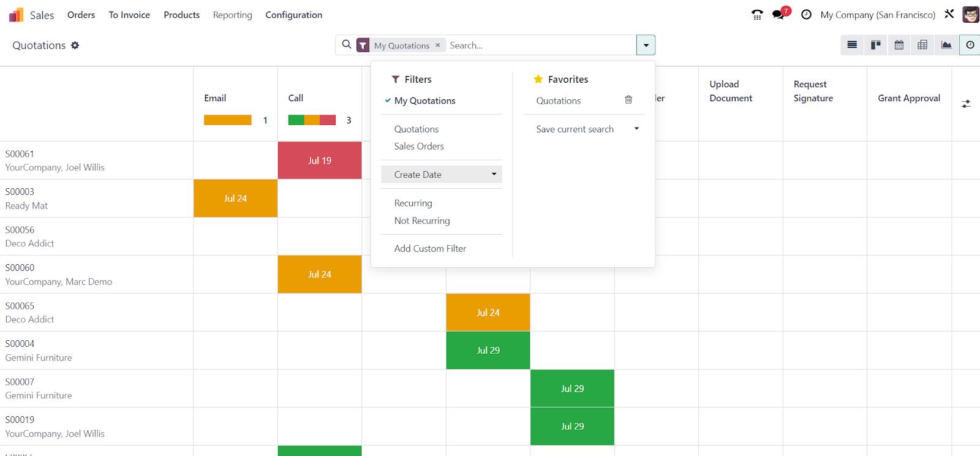Switch to kanban view
The height and width of the screenshot is (456, 980).
coord(876,45)
